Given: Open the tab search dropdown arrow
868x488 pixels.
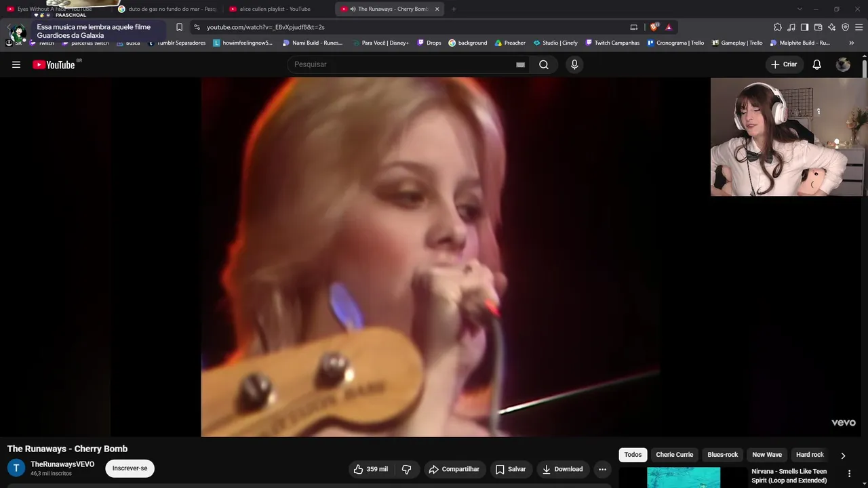Looking at the screenshot, I should 800,9.
